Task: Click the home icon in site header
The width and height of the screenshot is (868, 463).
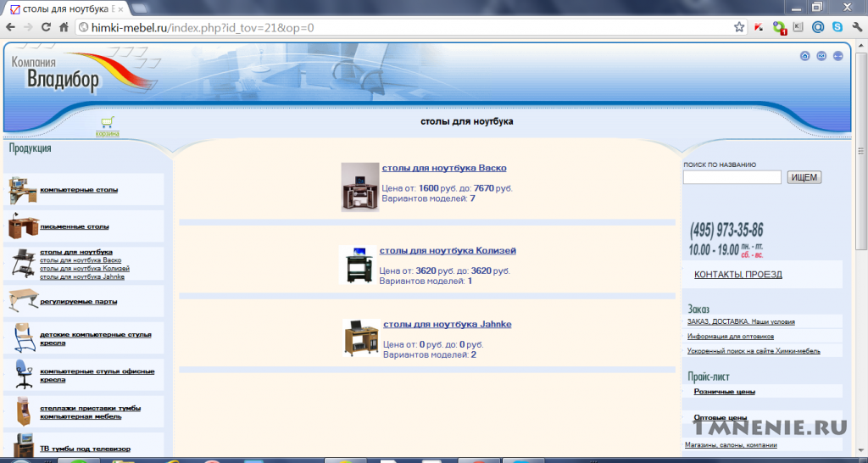Action: click(805, 56)
